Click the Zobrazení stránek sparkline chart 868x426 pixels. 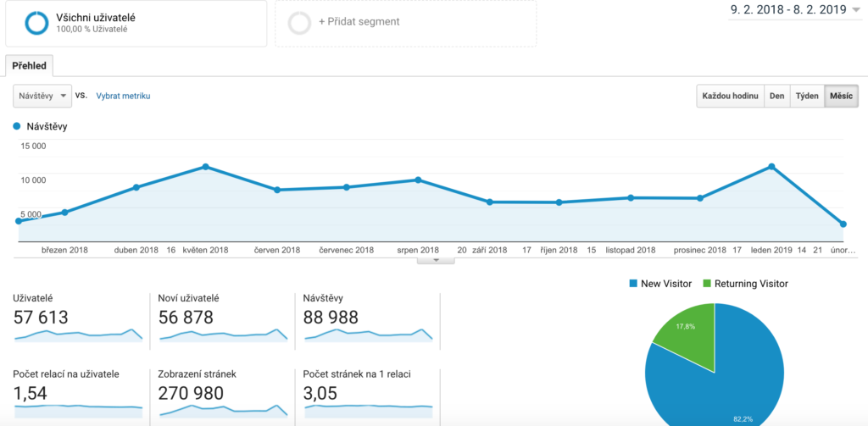click(x=224, y=410)
